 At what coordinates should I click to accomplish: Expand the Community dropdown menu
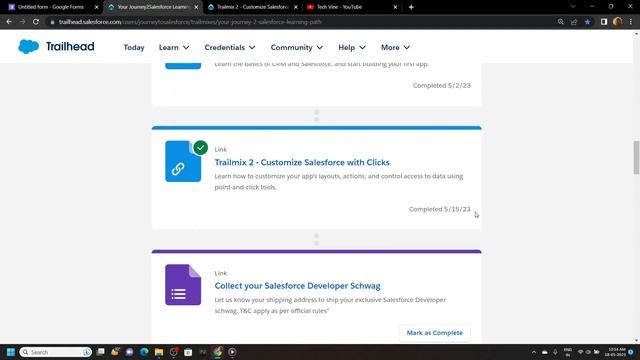tap(297, 47)
